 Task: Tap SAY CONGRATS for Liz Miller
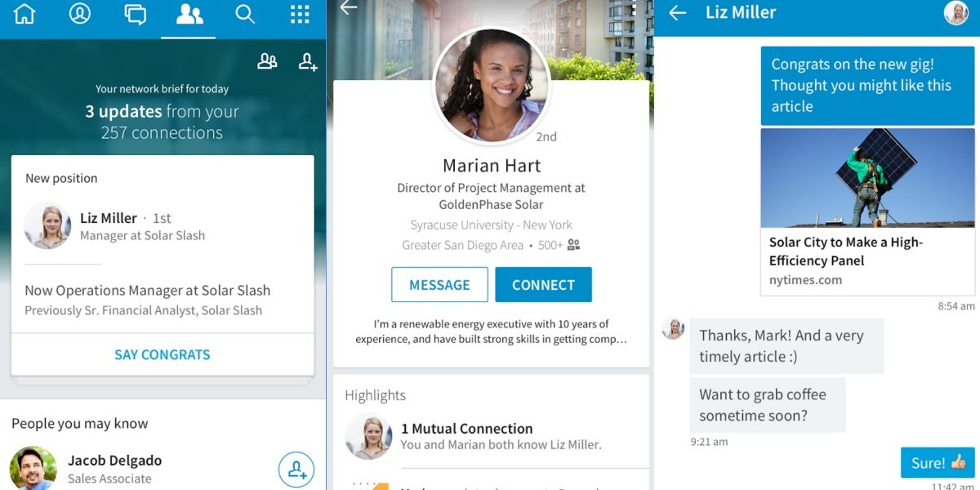[163, 354]
